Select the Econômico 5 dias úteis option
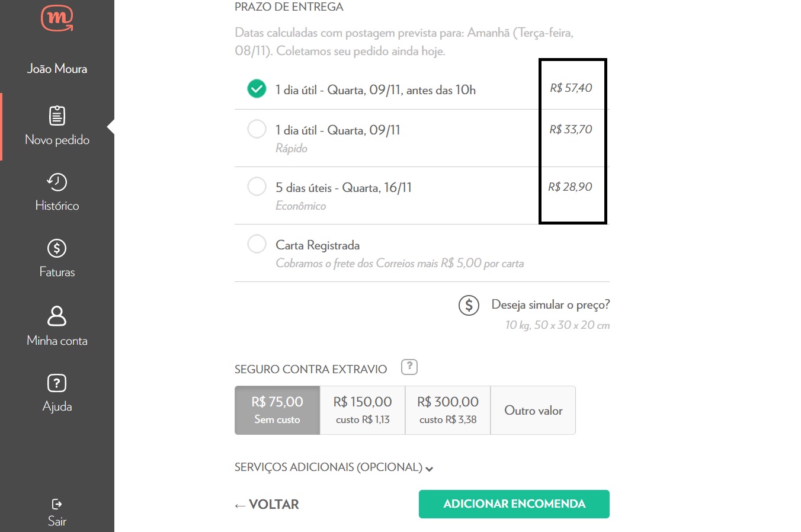The width and height of the screenshot is (801, 532). pyautogui.click(x=257, y=186)
